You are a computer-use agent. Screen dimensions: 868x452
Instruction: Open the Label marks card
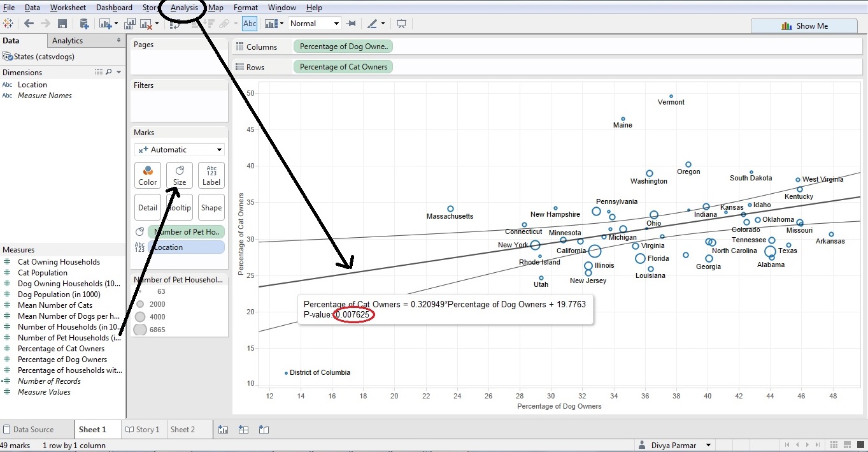211,175
